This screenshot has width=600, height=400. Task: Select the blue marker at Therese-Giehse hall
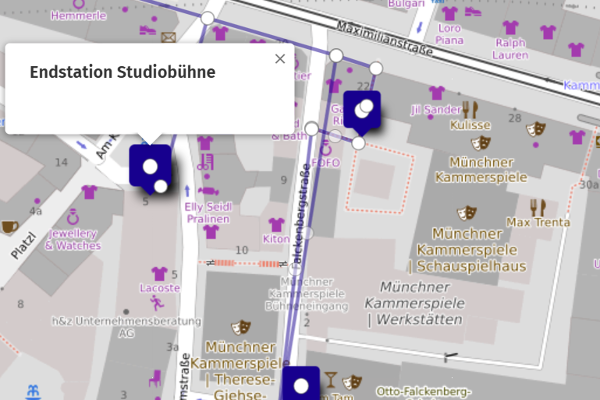tap(301, 384)
